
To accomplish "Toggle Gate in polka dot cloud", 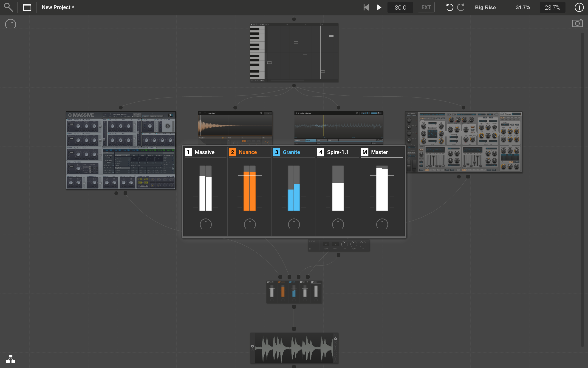I will (380, 140).
